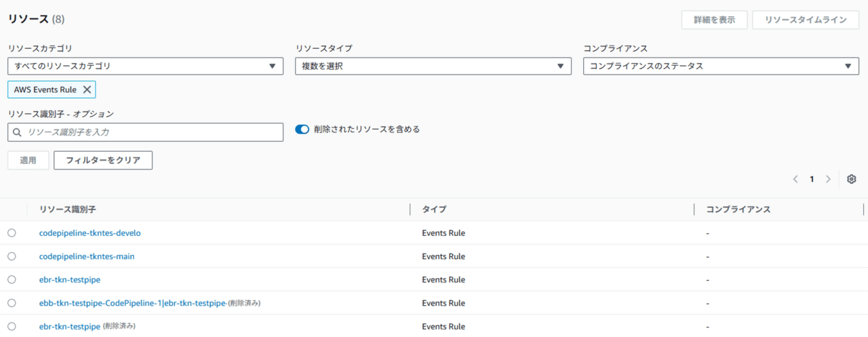Click search magnifier in resource identifier field
The height and width of the screenshot is (337, 868).
pos(18,132)
